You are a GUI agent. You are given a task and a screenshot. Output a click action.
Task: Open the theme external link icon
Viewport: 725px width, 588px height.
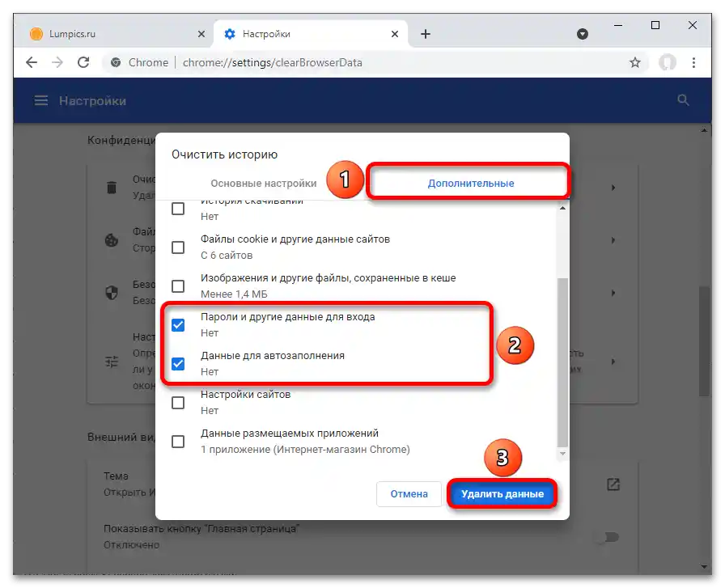[613, 484]
